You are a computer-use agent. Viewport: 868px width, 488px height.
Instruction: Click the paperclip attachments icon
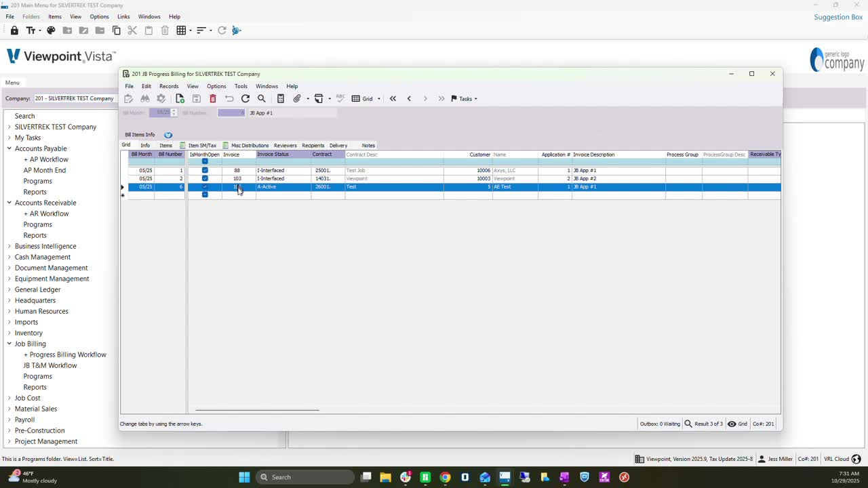point(297,99)
